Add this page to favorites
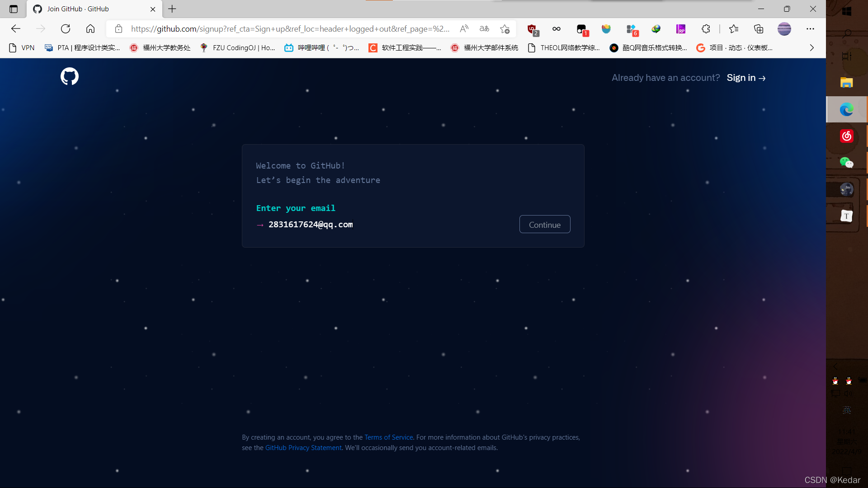 click(505, 29)
